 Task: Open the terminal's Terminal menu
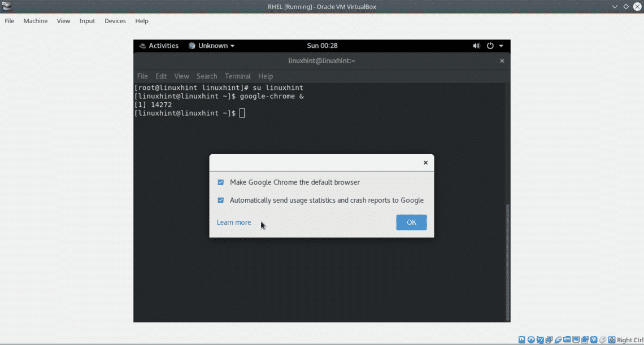(238, 76)
